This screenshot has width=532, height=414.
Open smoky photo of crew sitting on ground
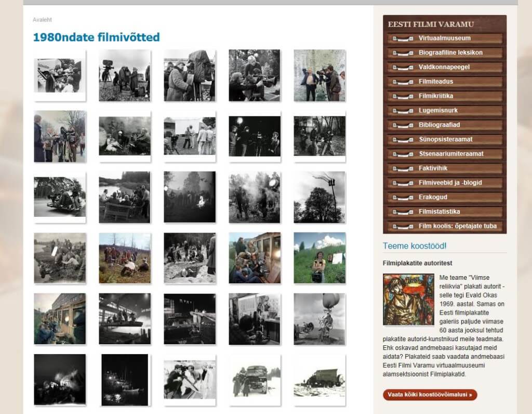[x=125, y=136]
